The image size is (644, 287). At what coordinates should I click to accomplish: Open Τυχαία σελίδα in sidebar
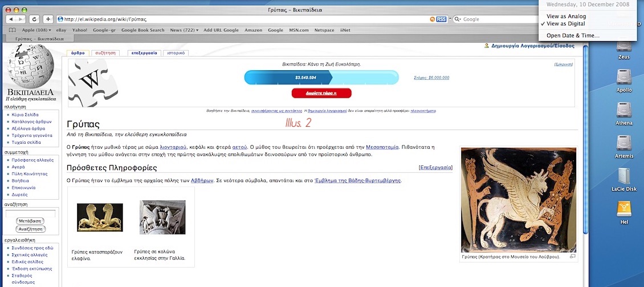point(26,142)
